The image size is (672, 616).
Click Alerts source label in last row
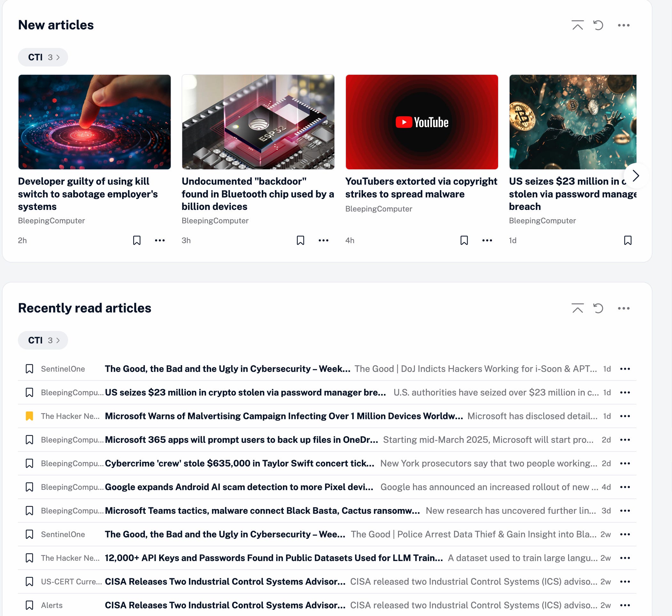pos(52,605)
